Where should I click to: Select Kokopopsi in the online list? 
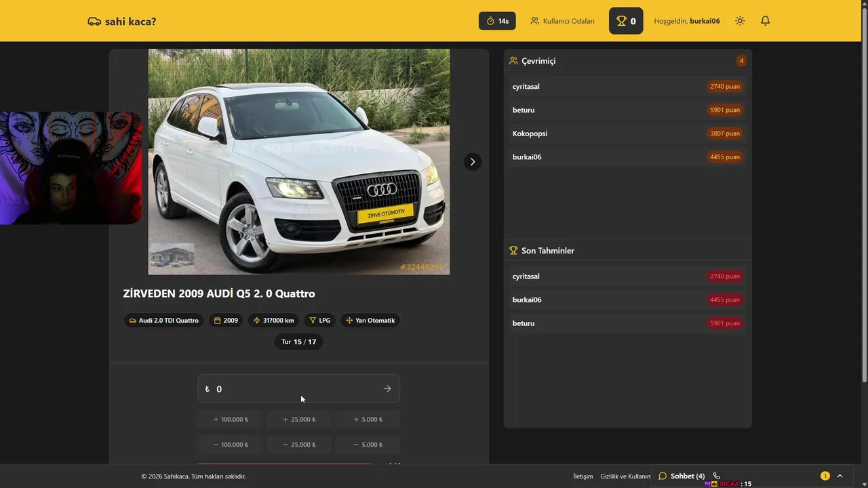(x=627, y=134)
